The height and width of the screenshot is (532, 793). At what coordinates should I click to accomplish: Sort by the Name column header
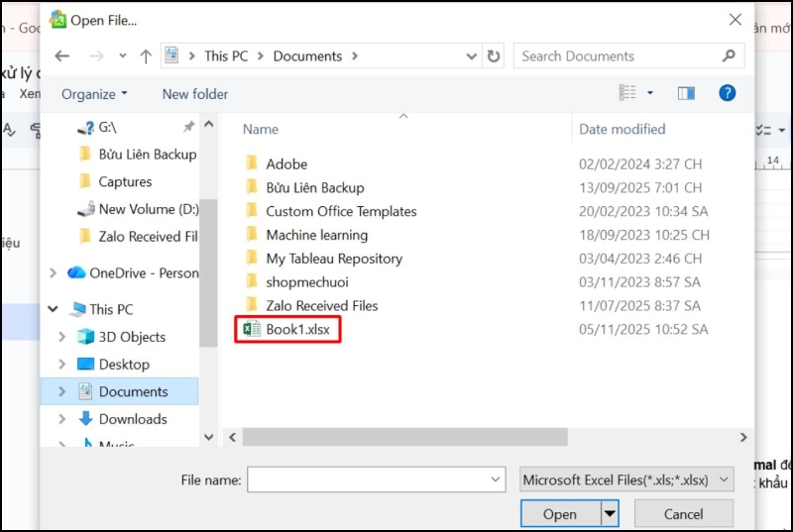261,130
